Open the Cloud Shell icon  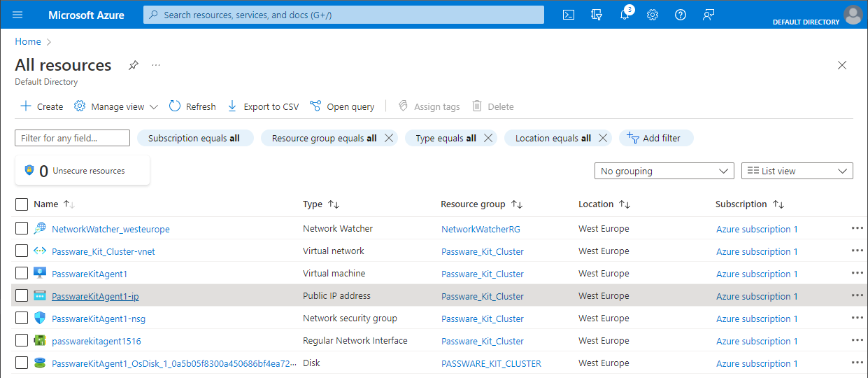click(x=569, y=15)
